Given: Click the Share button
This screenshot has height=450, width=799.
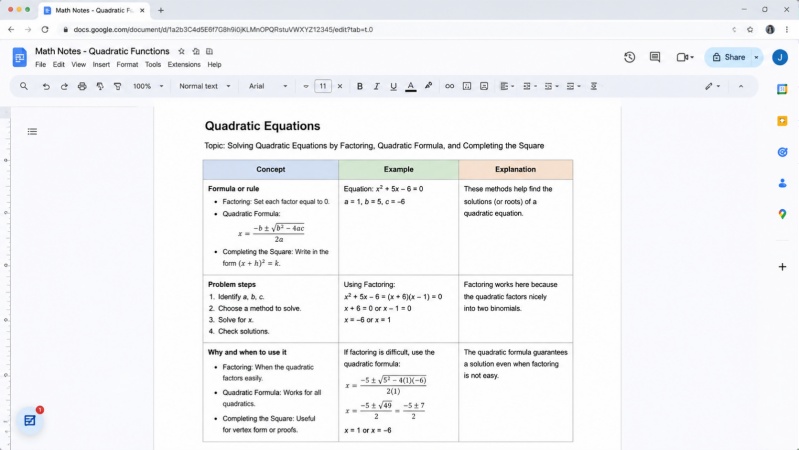Looking at the screenshot, I should [x=728, y=57].
